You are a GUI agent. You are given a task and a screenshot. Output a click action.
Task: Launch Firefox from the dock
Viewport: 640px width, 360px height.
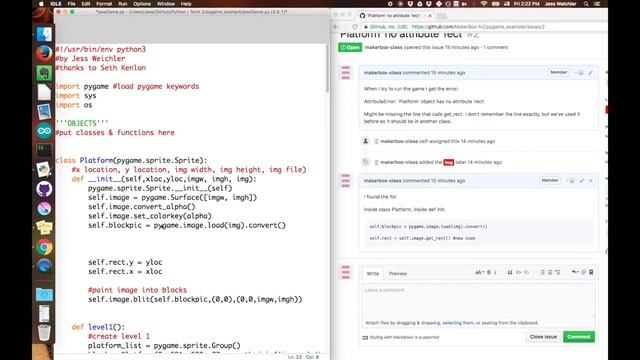pos(44,54)
